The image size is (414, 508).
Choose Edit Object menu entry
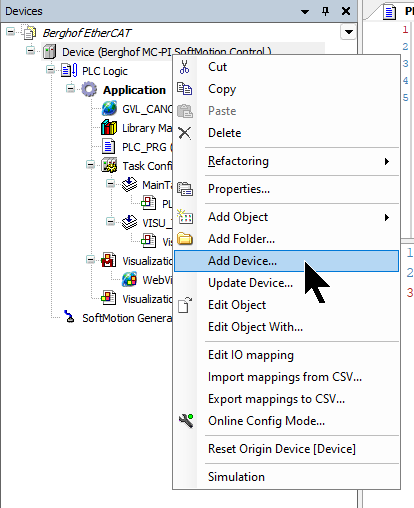pyautogui.click(x=287, y=305)
